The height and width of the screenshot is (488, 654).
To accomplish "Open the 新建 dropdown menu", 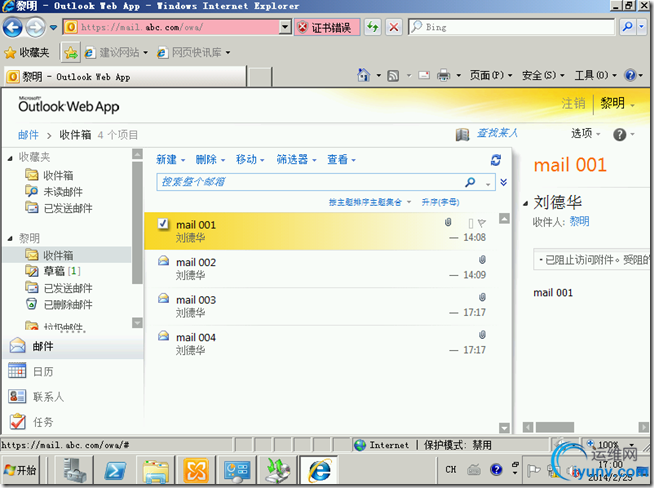I will (x=170, y=159).
